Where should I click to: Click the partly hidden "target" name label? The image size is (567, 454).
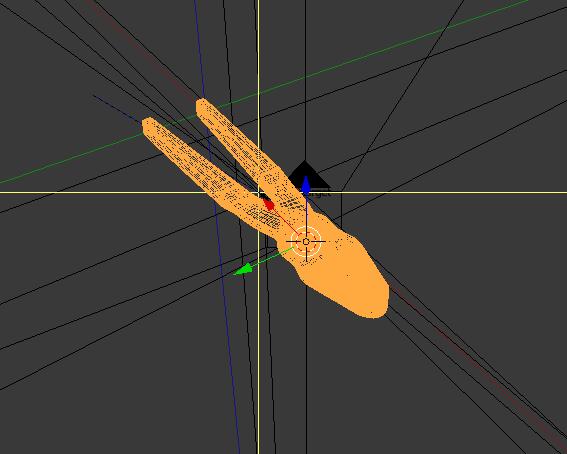(x=318, y=194)
